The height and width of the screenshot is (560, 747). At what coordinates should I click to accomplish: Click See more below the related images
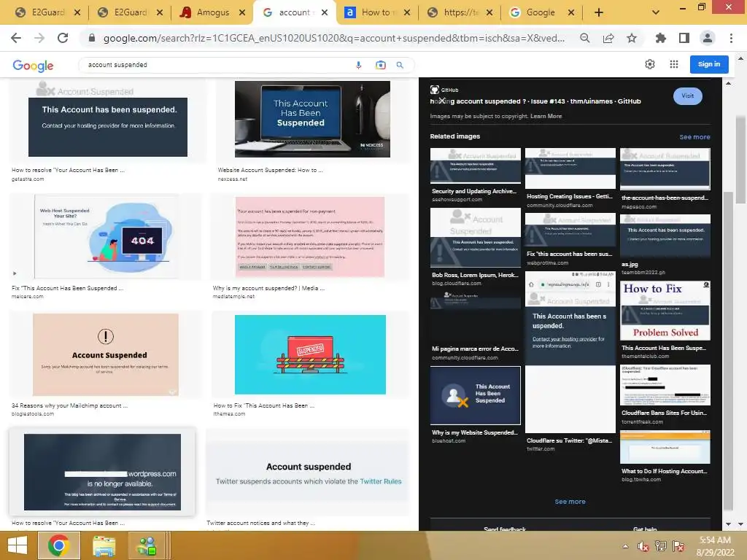[570, 502]
